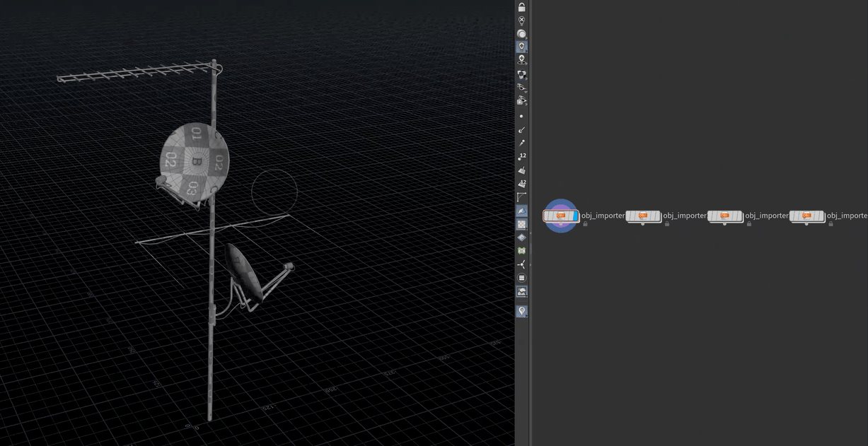Select the second obj_importer node
This screenshot has width=868, height=446.
pos(642,216)
